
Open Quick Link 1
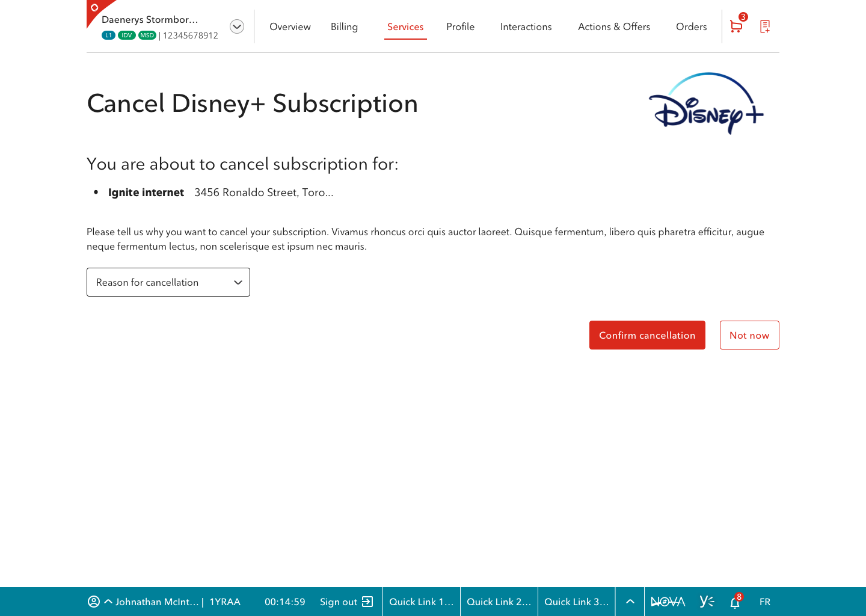coord(422,602)
